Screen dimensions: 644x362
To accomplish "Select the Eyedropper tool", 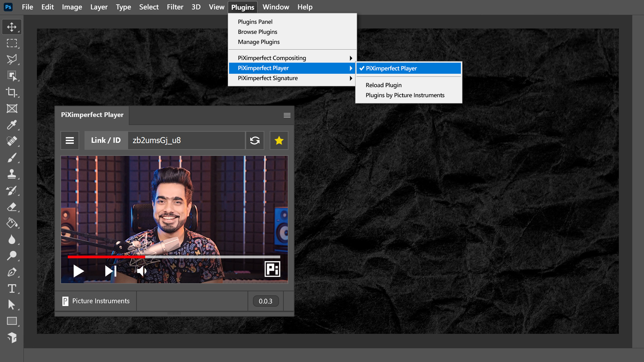I will 12,125.
